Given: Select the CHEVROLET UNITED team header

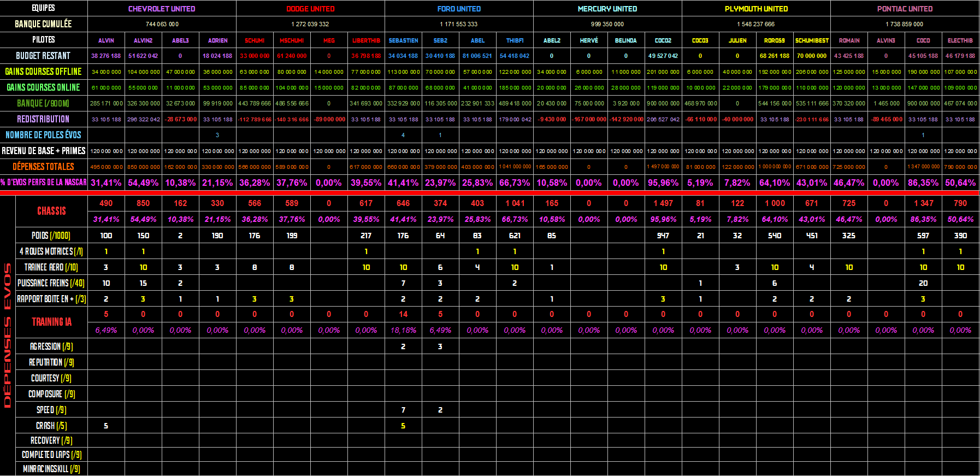Looking at the screenshot, I should (162, 9).
